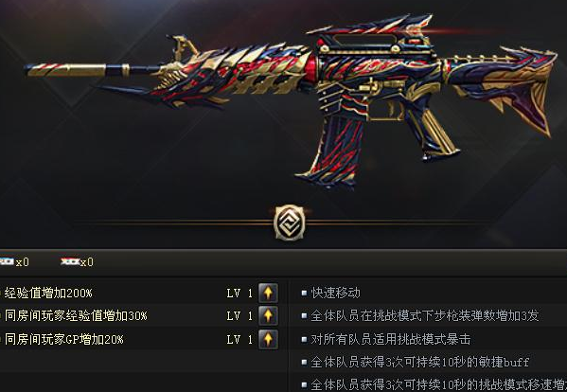Click the 敏捷buff skill entry
This screenshot has width=567, height=392.
pos(420,362)
